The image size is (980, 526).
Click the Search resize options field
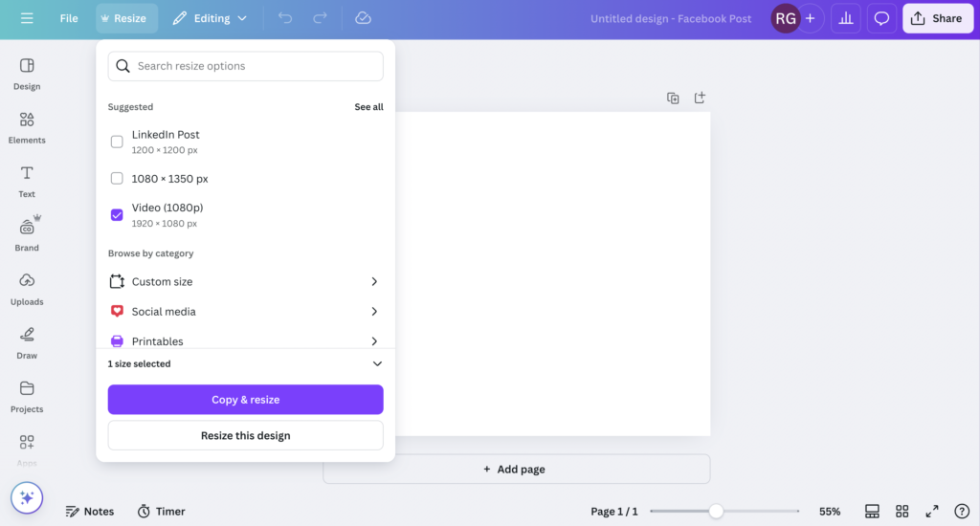pos(245,66)
